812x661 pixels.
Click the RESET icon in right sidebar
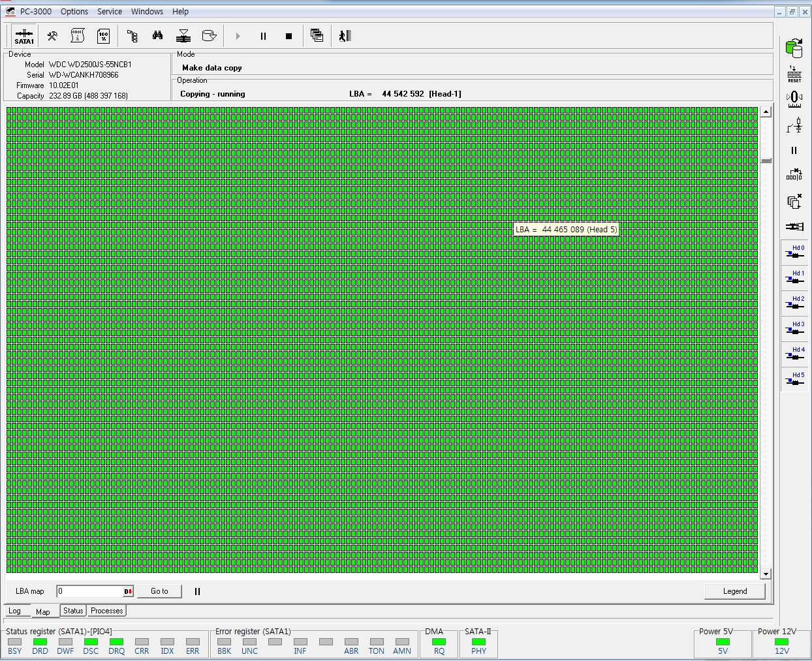coord(794,74)
